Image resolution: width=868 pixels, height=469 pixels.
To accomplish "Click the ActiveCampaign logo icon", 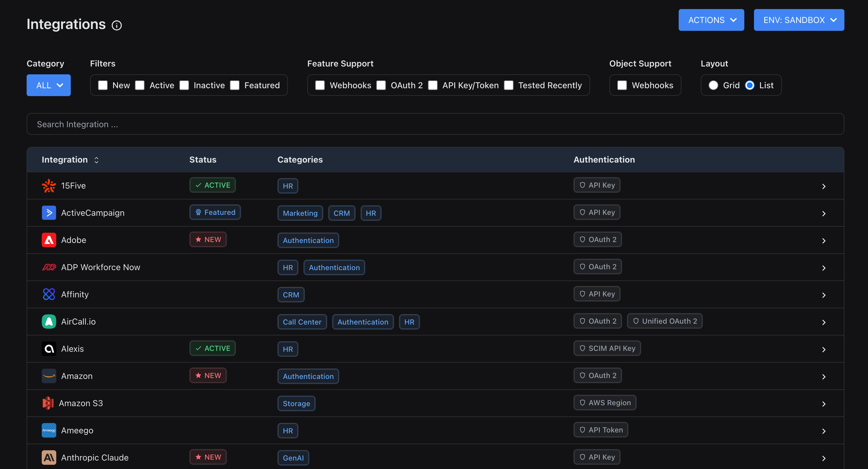I will pos(49,213).
